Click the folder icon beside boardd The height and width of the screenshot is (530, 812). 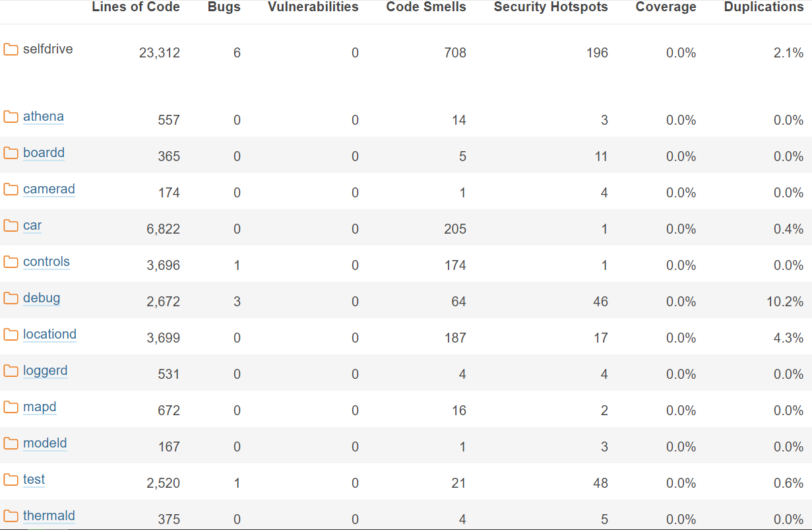pyautogui.click(x=11, y=153)
